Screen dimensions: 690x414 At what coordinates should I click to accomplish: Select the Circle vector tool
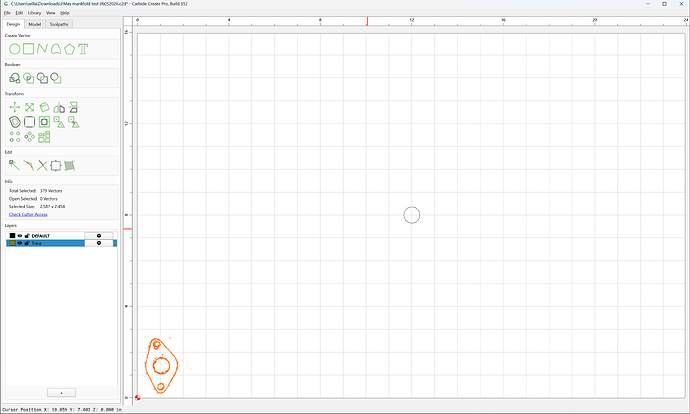(x=15, y=49)
